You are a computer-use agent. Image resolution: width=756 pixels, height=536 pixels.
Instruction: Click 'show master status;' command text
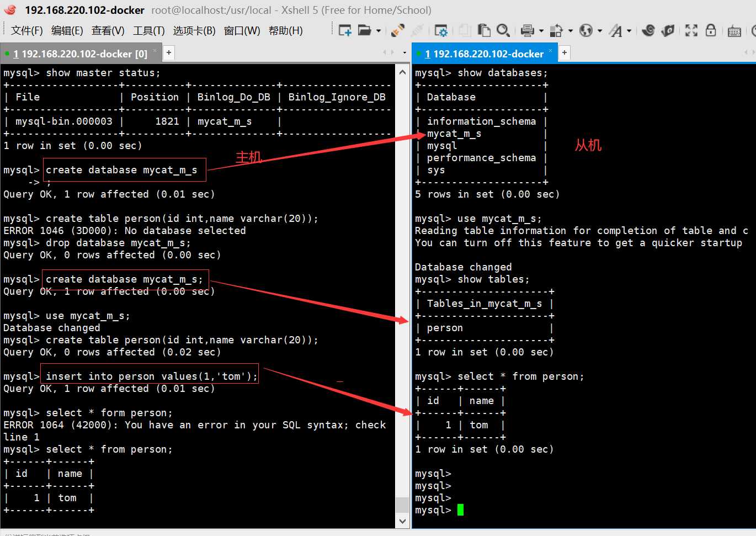pos(103,73)
